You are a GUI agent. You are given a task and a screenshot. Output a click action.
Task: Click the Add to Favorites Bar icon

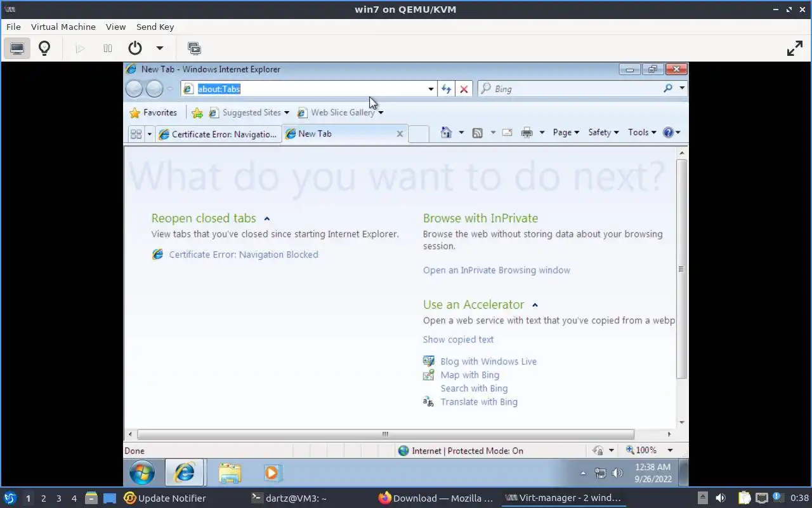click(197, 112)
